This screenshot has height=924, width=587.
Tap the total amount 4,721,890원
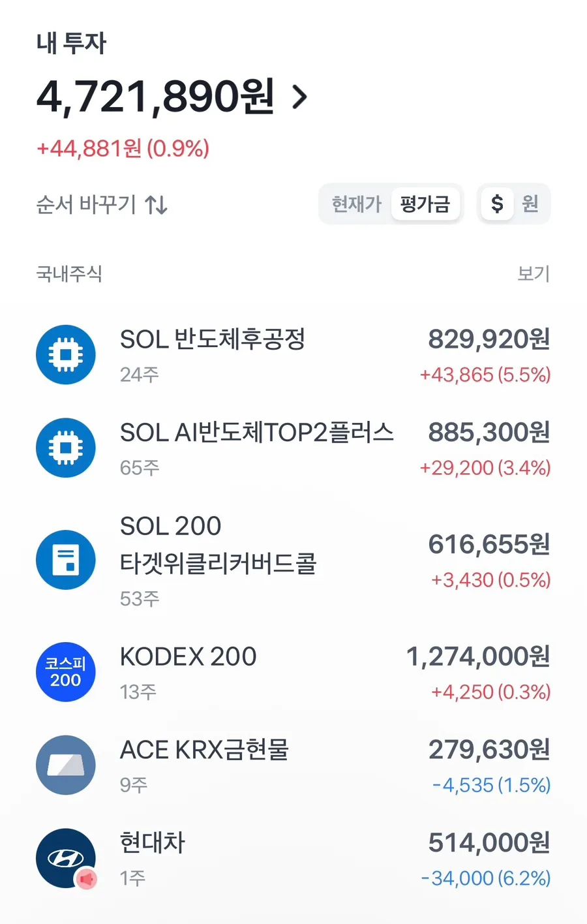point(155,97)
